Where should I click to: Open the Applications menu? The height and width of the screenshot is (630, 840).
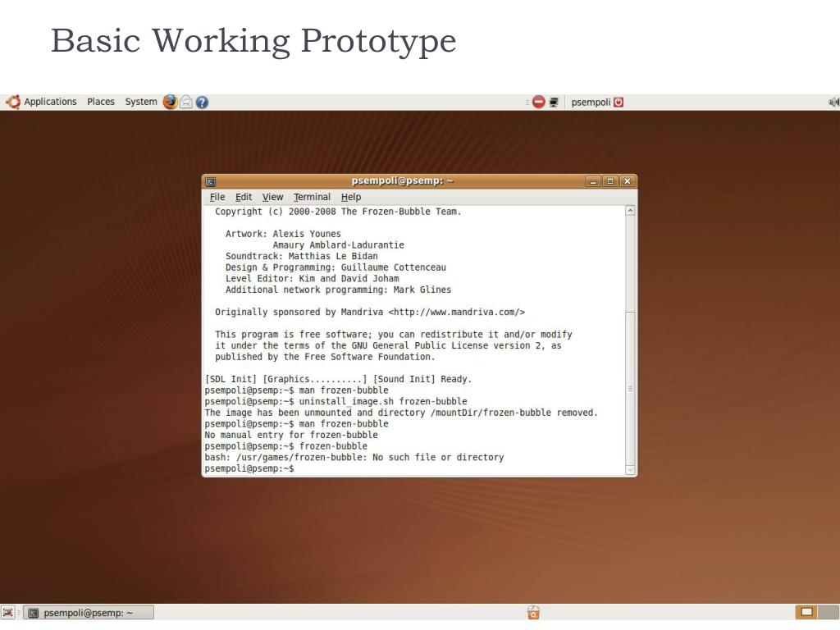click(x=50, y=102)
